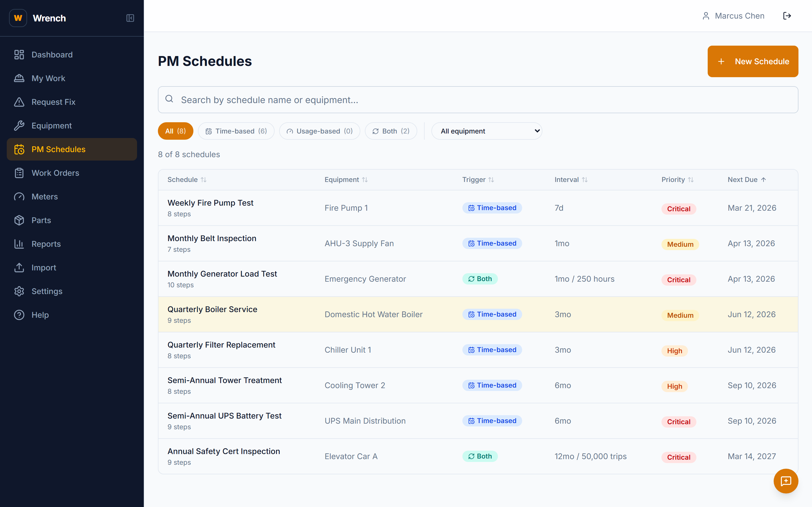Toggle the Usage-based schedules filter
The height and width of the screenshot is (507, 812).
(319, 131)
